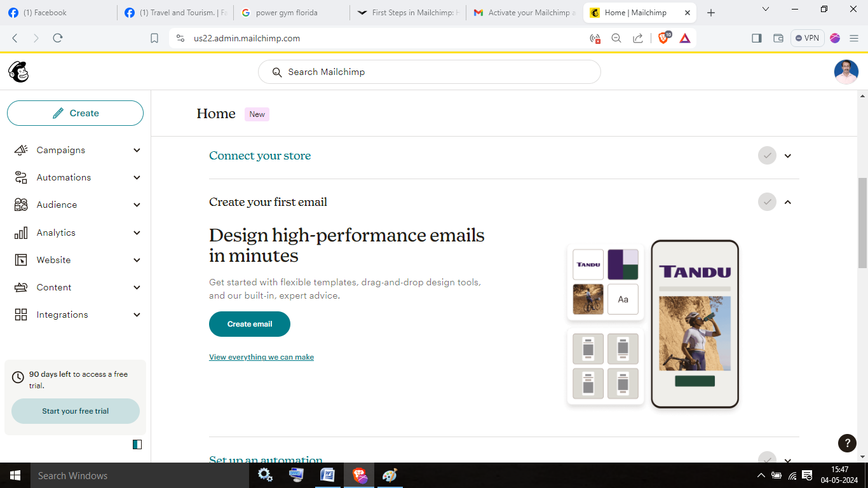
Task: Click the bookmark icon
Action: 154,38
